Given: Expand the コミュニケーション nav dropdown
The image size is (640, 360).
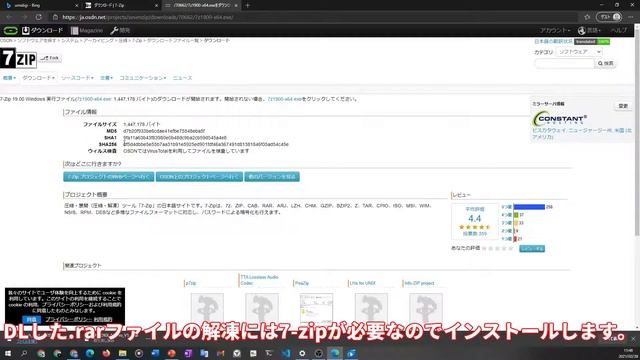Looking at the screenshot, I should [142, 78].
